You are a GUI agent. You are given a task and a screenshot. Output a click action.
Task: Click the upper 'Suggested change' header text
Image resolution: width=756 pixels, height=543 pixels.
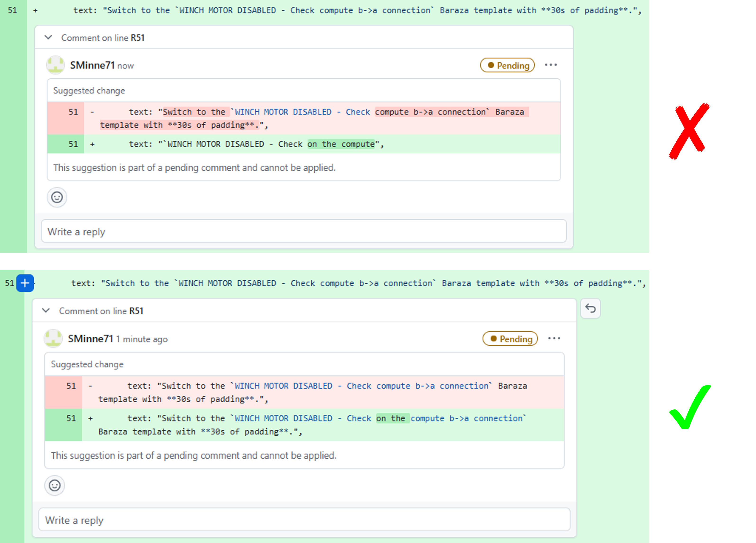coord(89,90)
